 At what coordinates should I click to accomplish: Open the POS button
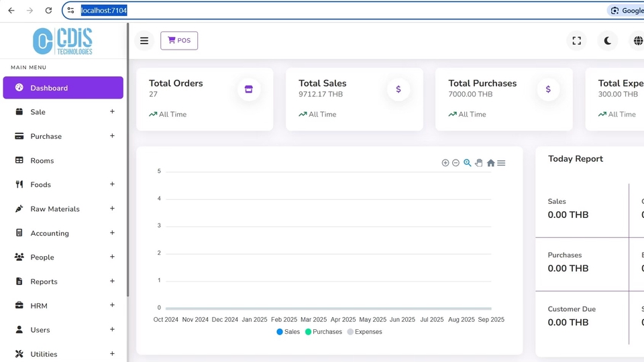coord(179,41)
